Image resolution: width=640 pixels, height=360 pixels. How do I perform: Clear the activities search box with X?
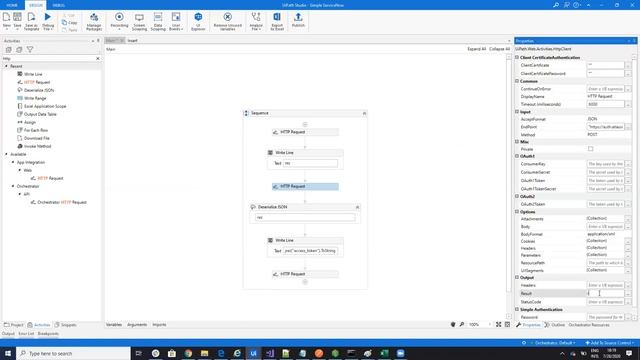[98, 59]
